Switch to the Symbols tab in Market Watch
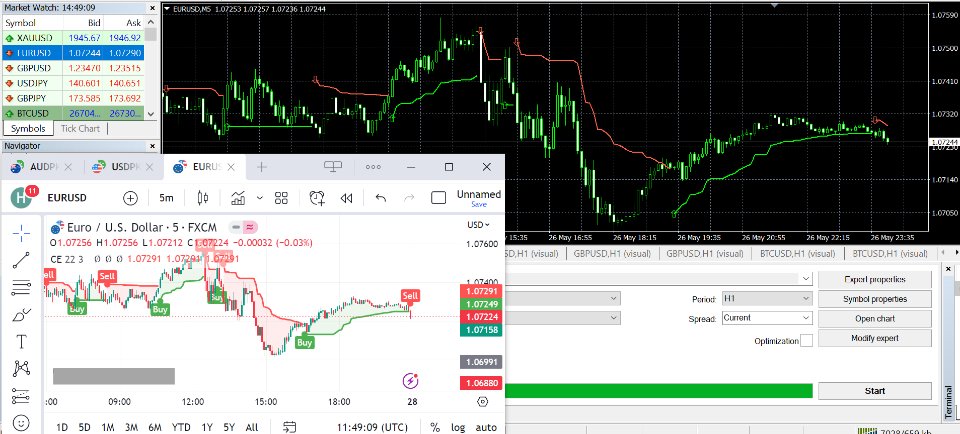960x434 pixels. [28, 129]
